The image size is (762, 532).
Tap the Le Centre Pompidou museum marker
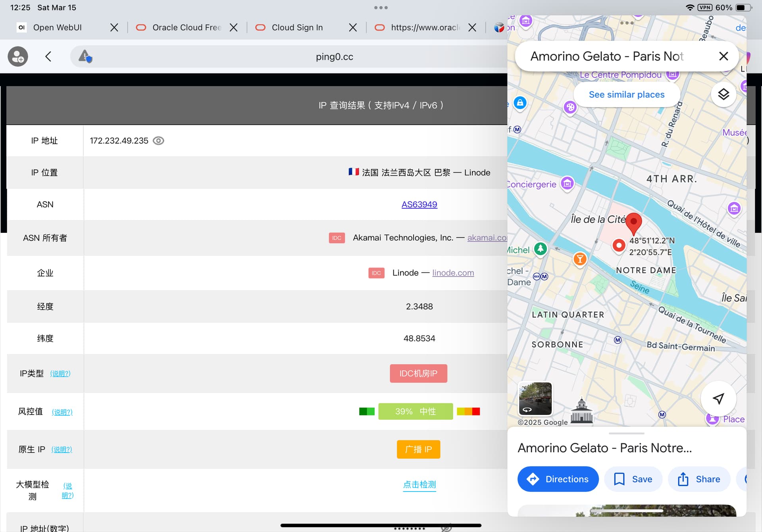(x=673, y=74)
